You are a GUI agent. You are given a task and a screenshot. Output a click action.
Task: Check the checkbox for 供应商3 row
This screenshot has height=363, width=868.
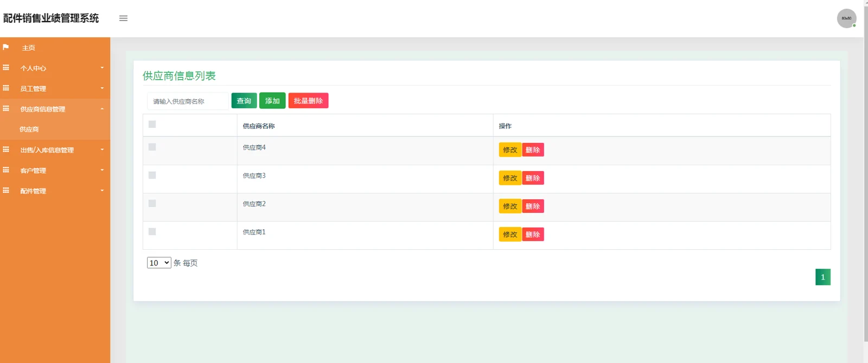(x=152, y=176)
